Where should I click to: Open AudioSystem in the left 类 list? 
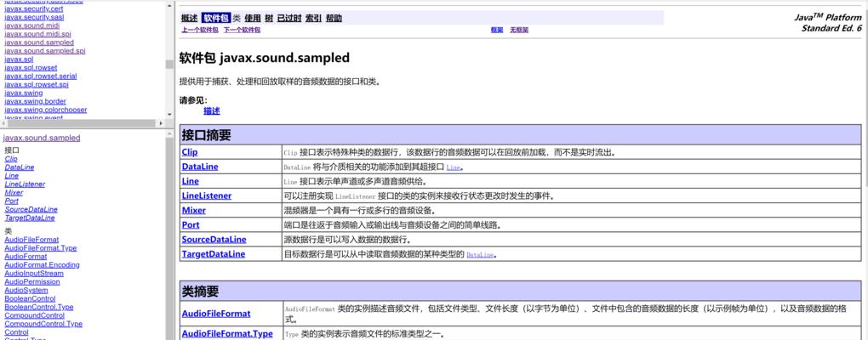tap(26, 290)
